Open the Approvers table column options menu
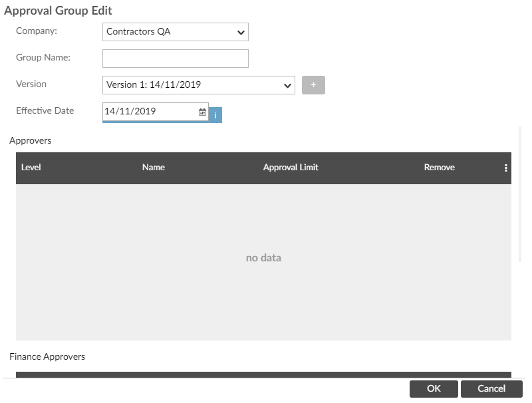The height and width of the screenshot is (403, 532). point(506,168)
